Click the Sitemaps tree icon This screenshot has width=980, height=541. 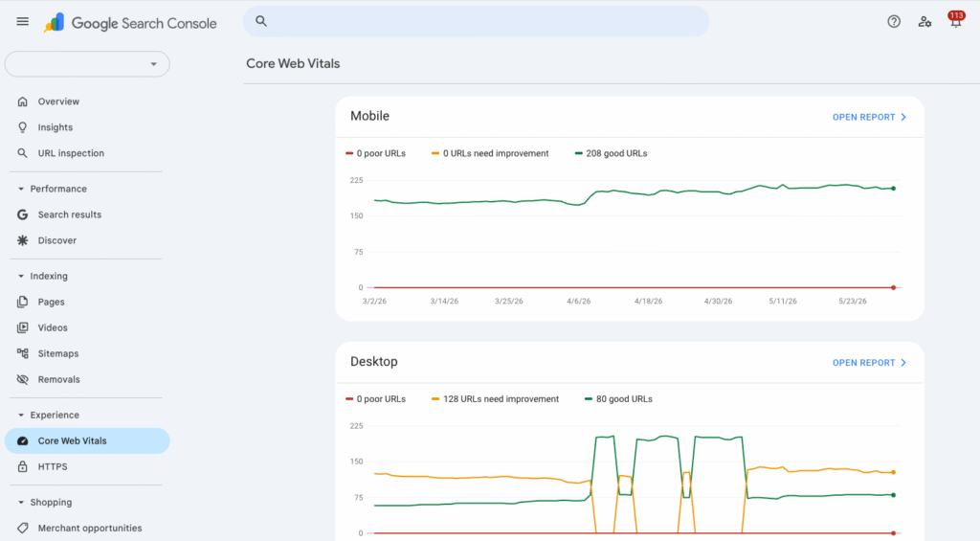point(23,353)
